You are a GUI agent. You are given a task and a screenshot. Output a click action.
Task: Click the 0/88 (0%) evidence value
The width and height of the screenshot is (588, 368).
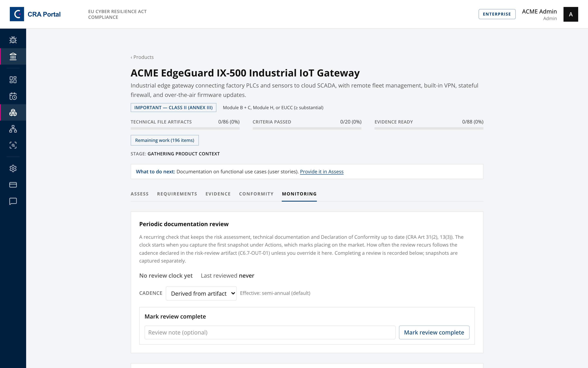(473, 122)
